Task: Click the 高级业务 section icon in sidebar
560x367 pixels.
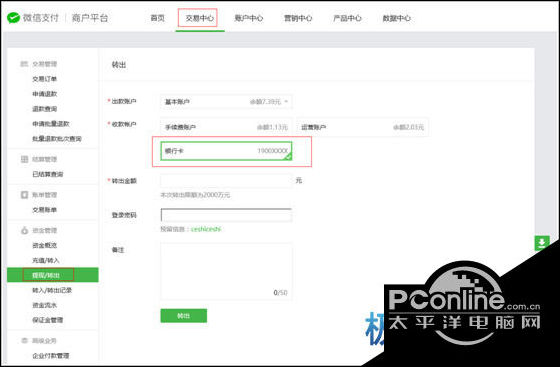Action: (x=24, y=341)
